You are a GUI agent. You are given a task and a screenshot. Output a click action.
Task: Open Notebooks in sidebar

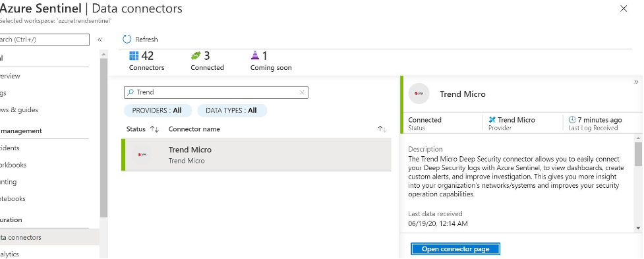[x=13, y=198]
